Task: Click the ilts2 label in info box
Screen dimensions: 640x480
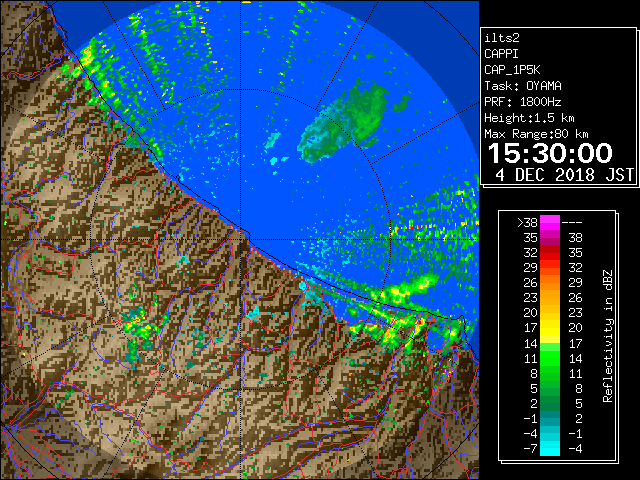Action: 502,38
